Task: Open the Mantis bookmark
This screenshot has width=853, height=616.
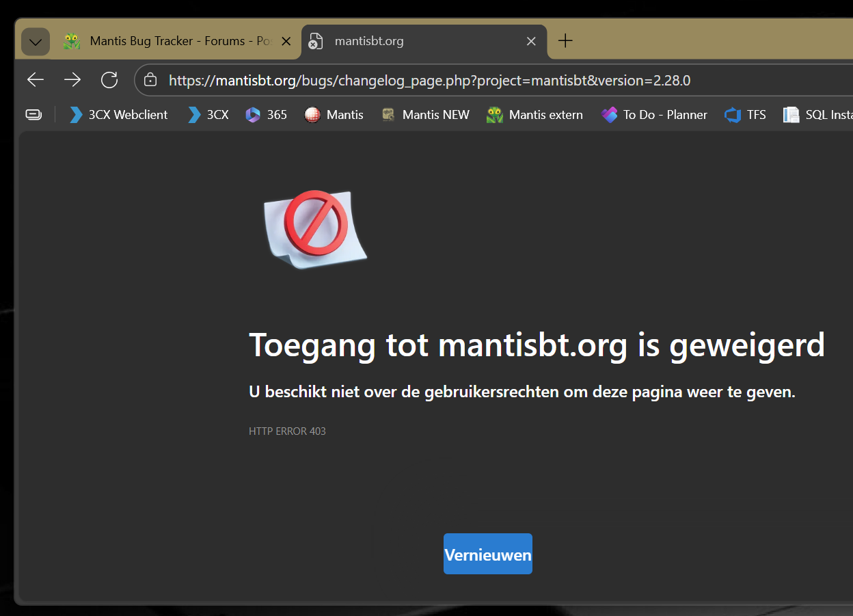Action: [334, 114]
